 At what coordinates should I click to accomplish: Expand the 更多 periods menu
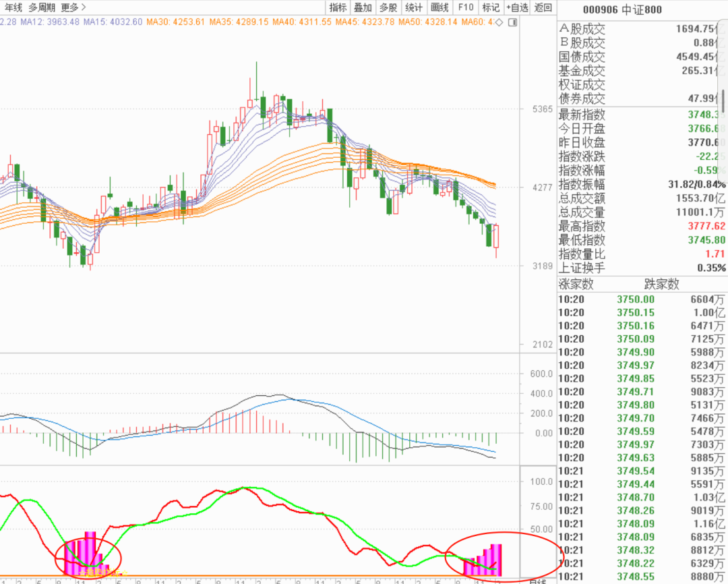point(73,7)
